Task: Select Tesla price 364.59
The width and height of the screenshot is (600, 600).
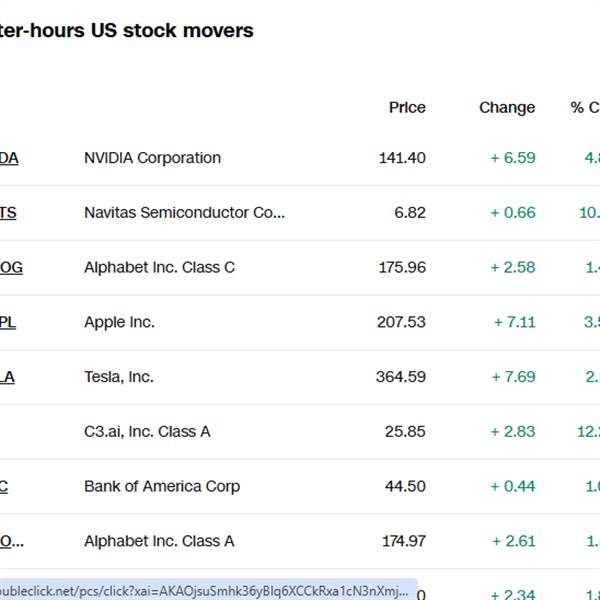Action: (401, 377)
